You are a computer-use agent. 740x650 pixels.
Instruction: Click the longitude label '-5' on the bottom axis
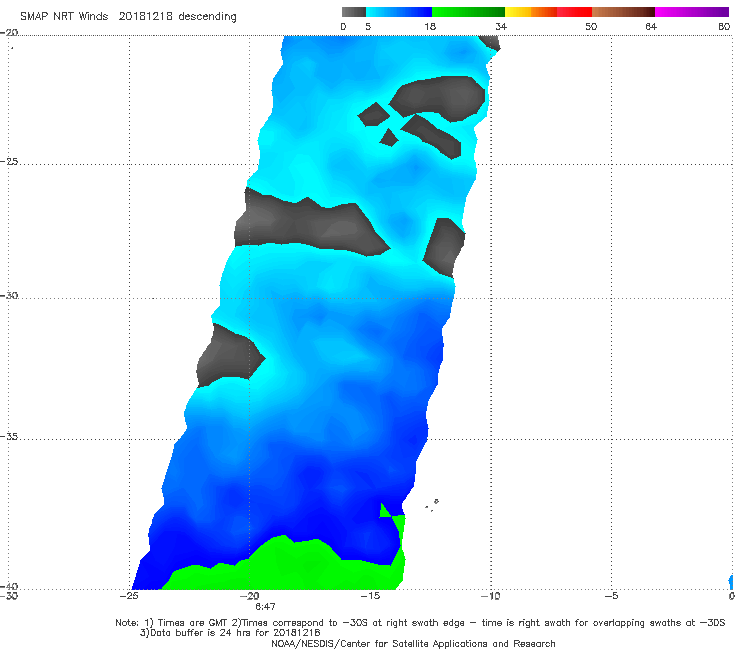611,596
